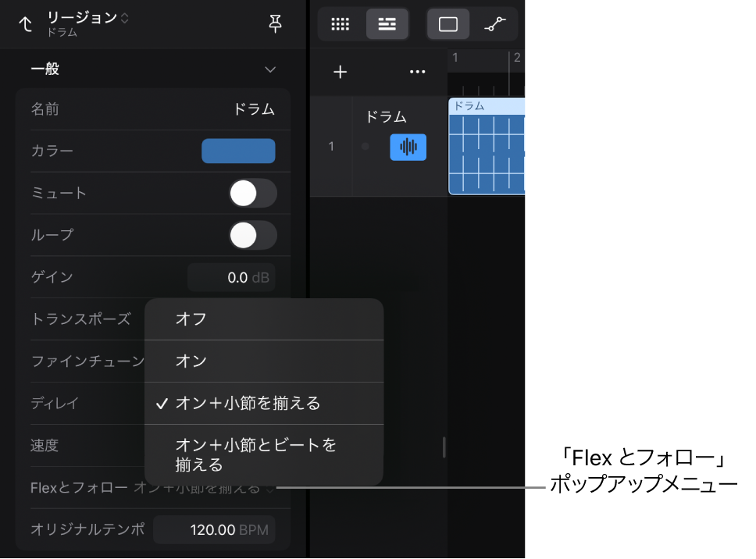
Task: Add a new track with the plus button
Action: (340, 71)
